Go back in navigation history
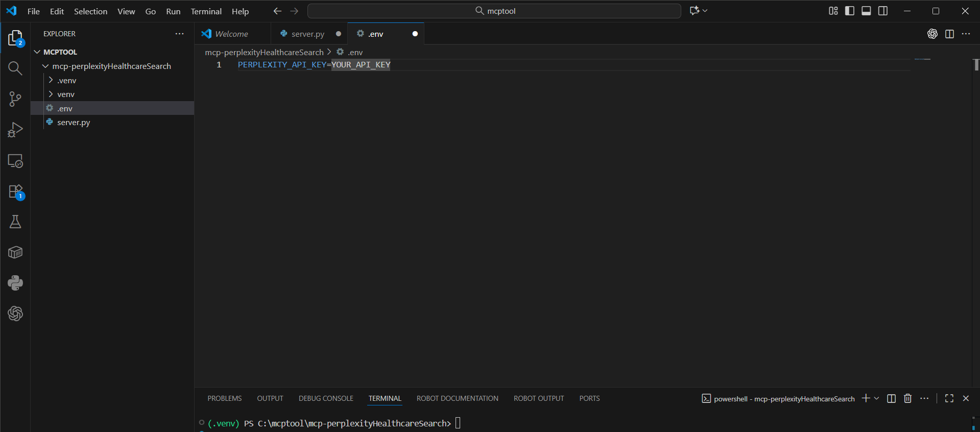Image resolution: width=980 pixels, height=432 pixels. tap(277, 11)
